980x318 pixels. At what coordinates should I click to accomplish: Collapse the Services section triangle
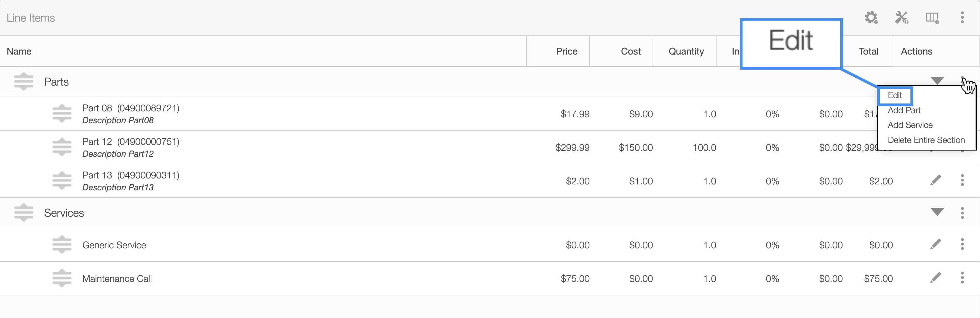937,212
